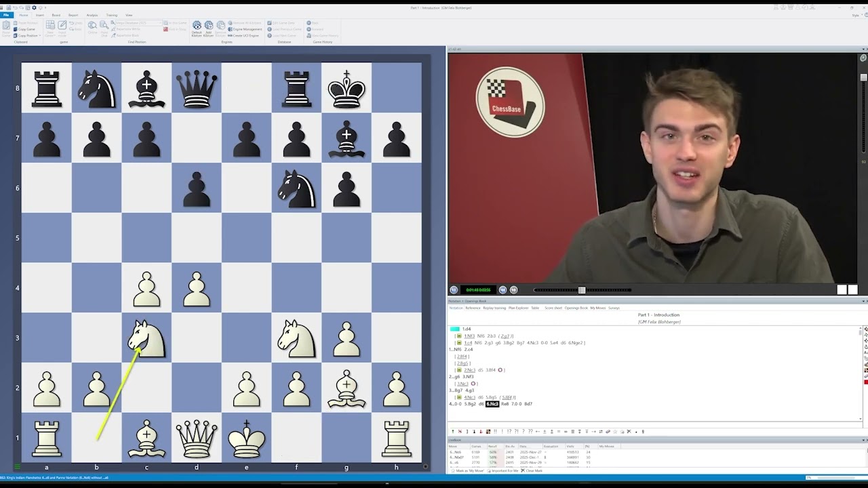Click the Paste Game icon
The width and height of the screenshot is (868, 488).
click(6, 28)
